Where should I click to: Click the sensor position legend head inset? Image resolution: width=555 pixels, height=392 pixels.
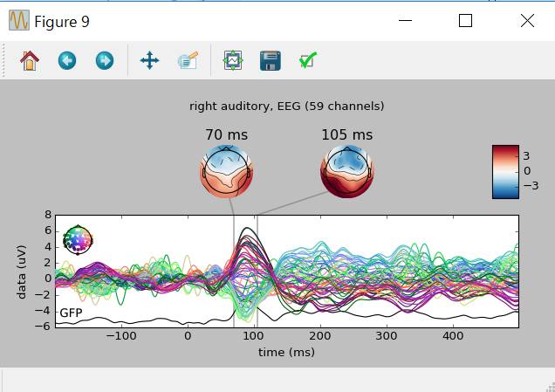78,239
